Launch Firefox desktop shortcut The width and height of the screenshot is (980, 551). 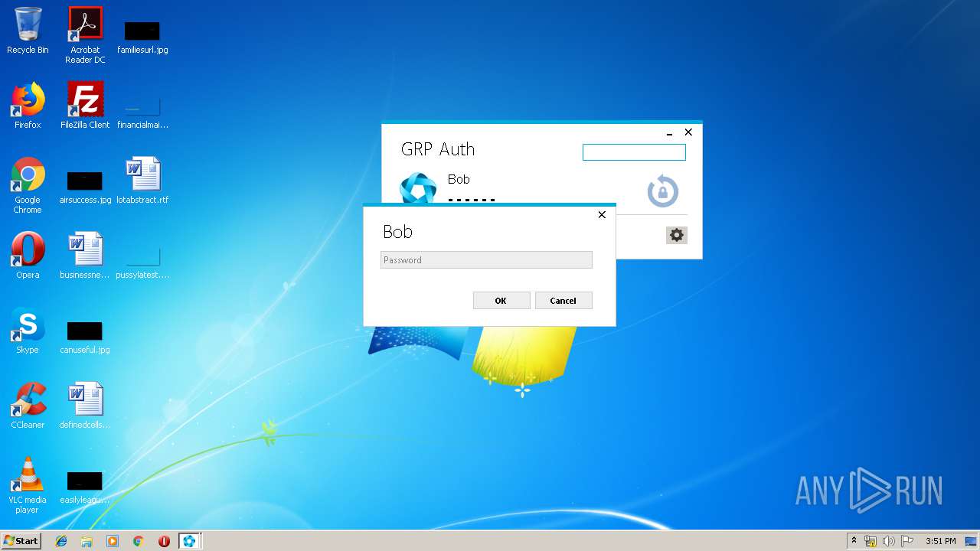point(28,106)
